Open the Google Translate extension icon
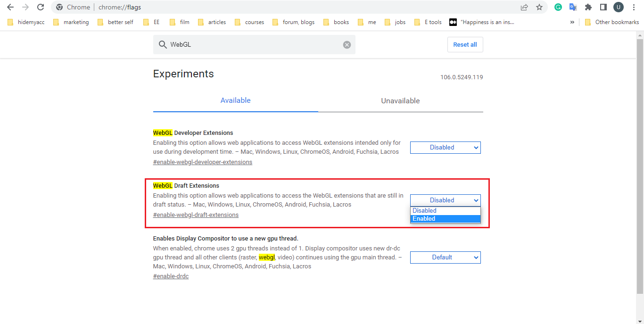Viewport: 644px width, 324px height. [573, 7]
